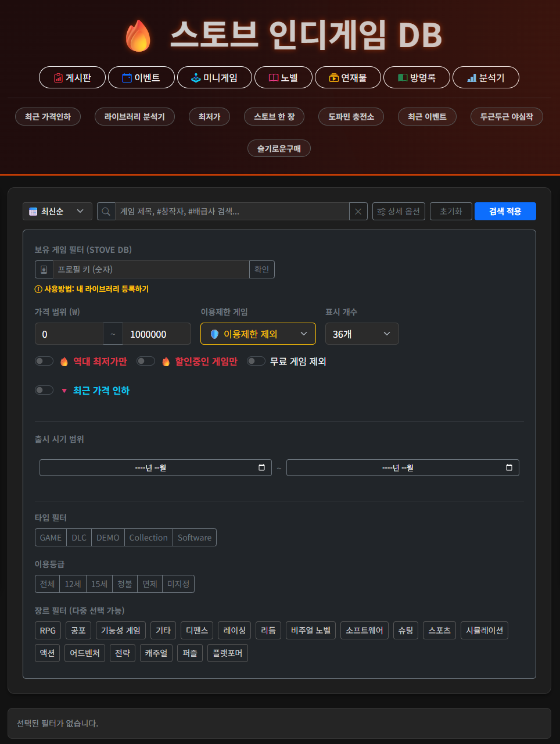Viewport: 560px width, 744px height.
Task: Click the minimum price input field
Action: [x=69, y=334]
